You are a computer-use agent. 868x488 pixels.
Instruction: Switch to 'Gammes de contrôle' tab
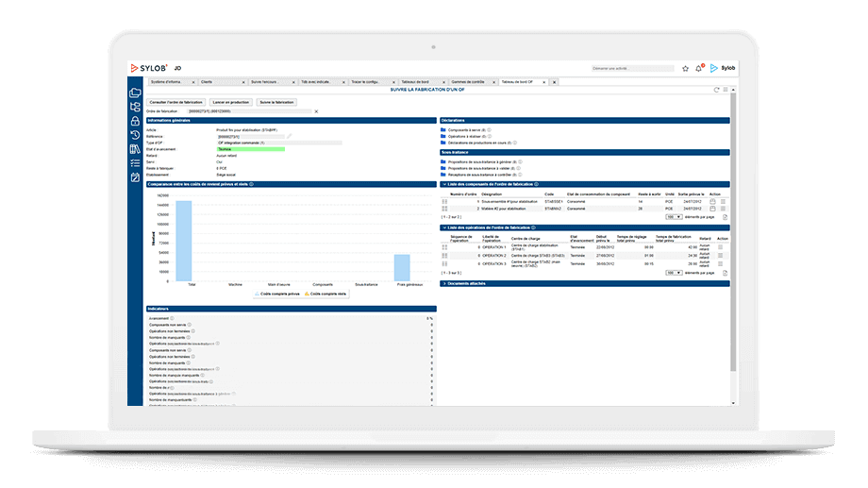pyautogui.click(x=471, y=82)
